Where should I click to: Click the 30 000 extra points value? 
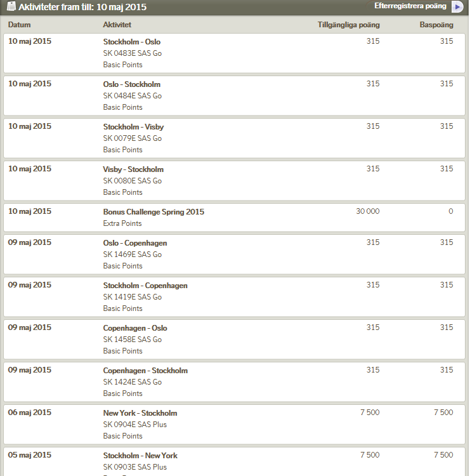point(368,211)
